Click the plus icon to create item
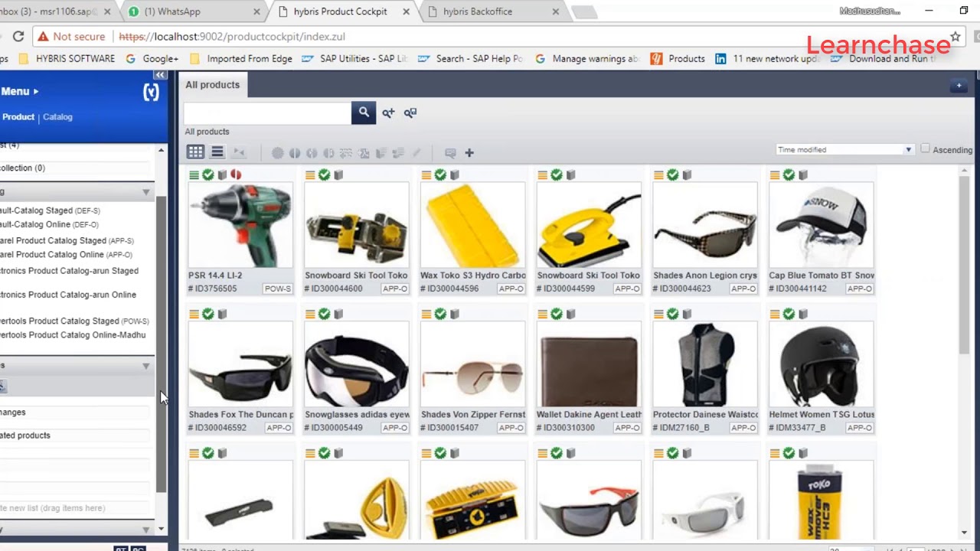Screen dimensions: 980x551 469,153
